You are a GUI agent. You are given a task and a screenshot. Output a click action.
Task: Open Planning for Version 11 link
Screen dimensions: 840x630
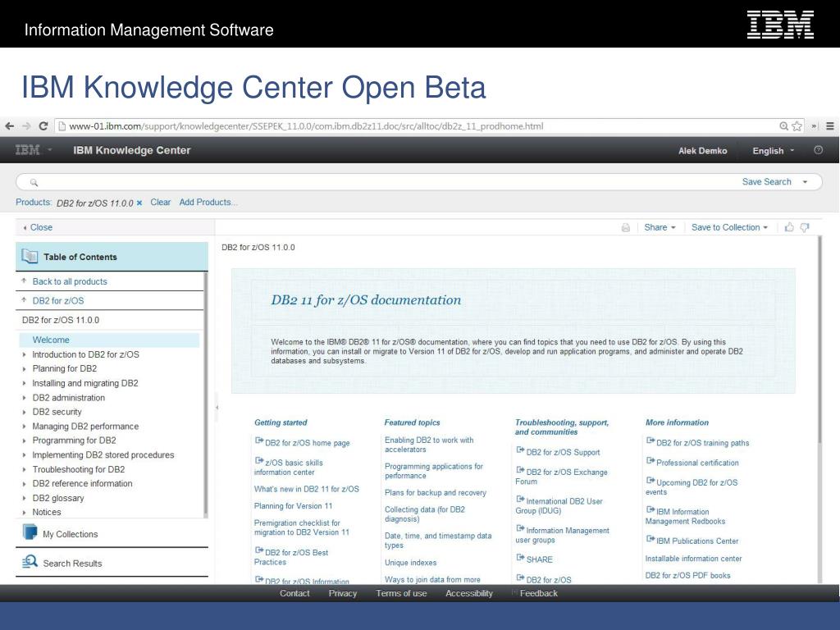[293, 506]
